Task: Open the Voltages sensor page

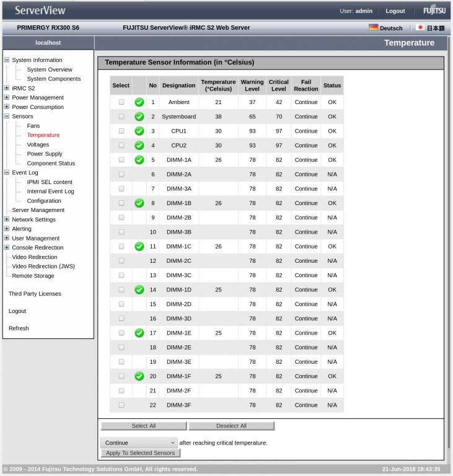Action: 38,144
